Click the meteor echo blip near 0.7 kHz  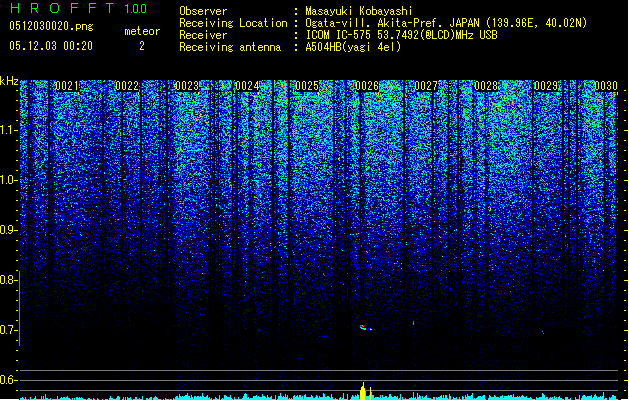point(366,328)
